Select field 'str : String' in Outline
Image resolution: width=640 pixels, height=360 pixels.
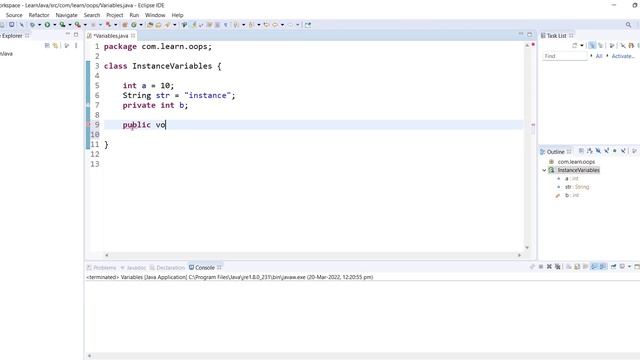click(x=577, y=187)
